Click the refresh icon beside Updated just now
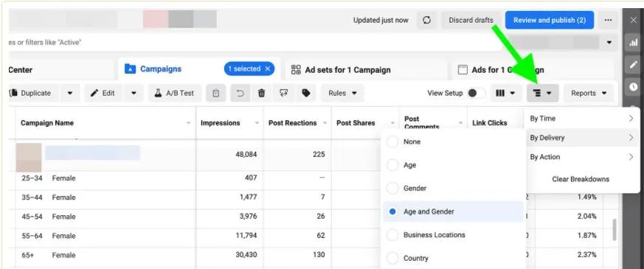Image resolution: width=644 pixels, height=269 pixels. click(x=426, y=20)
